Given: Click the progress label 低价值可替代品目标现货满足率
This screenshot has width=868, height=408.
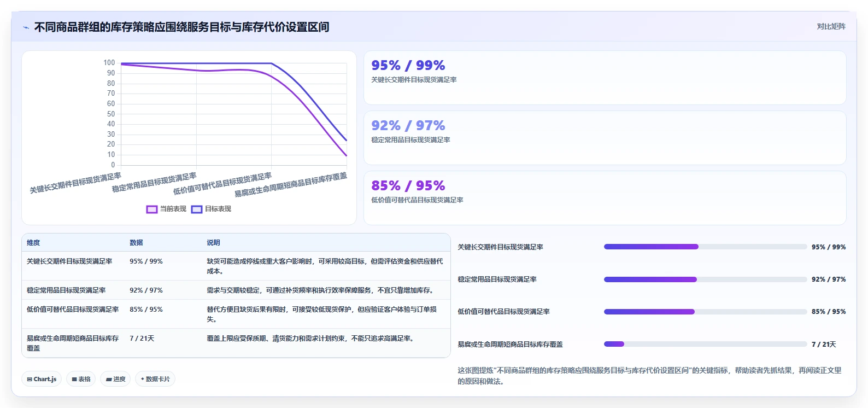Looking at the screenshot, I should point(503,312).
